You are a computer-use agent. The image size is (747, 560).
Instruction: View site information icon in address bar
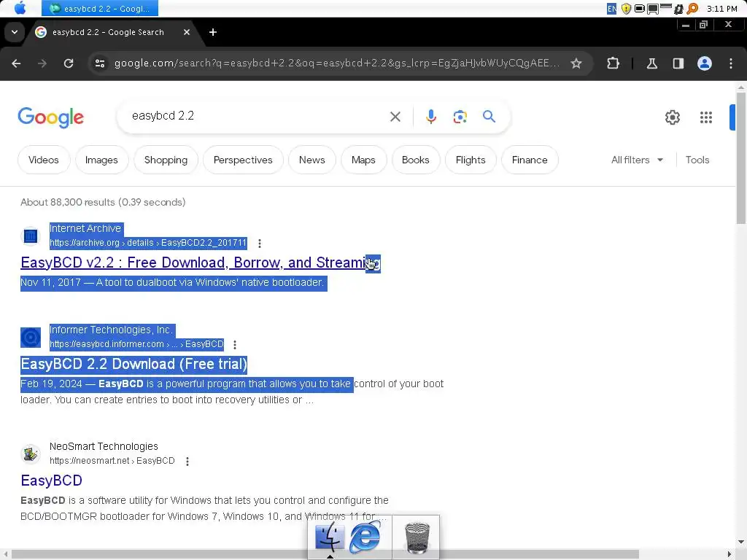99,63
